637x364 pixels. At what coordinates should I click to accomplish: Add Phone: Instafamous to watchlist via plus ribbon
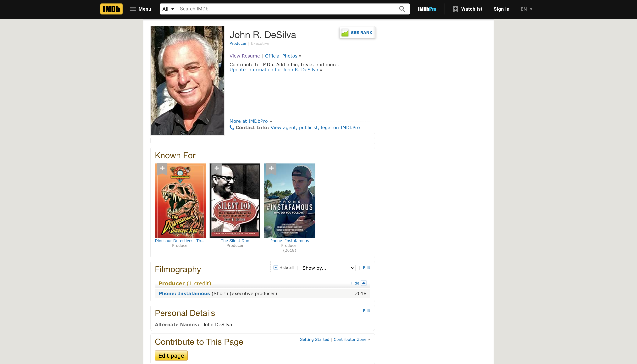pos(271,168)
